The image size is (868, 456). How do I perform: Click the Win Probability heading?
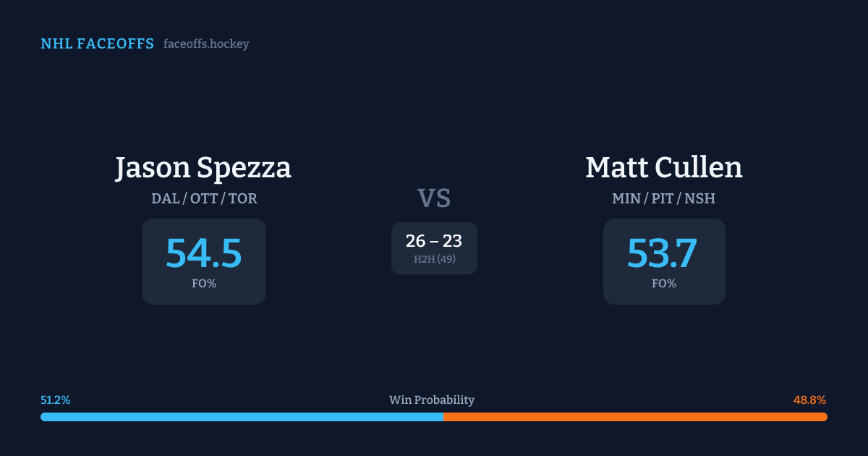point(432,400)
